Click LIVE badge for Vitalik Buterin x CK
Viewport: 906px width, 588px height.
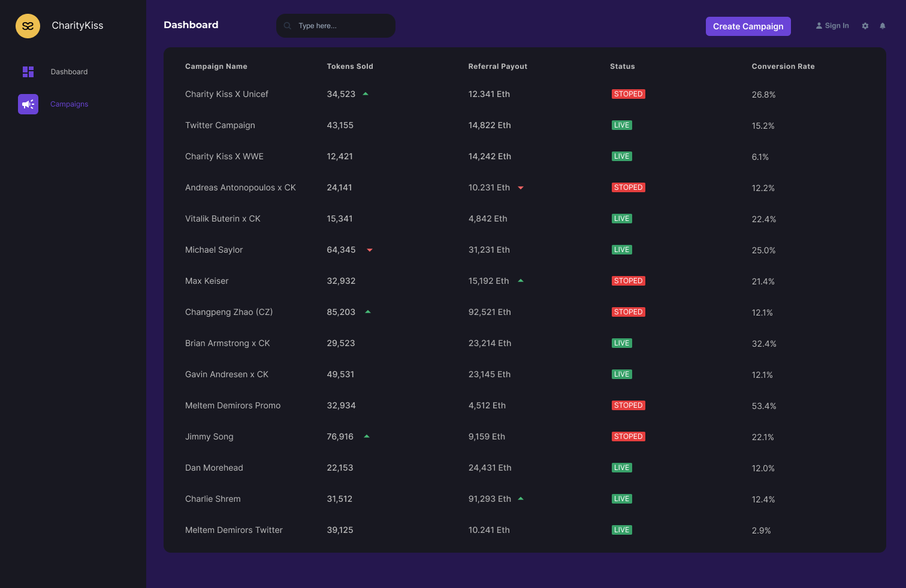[x=621, y=219]
